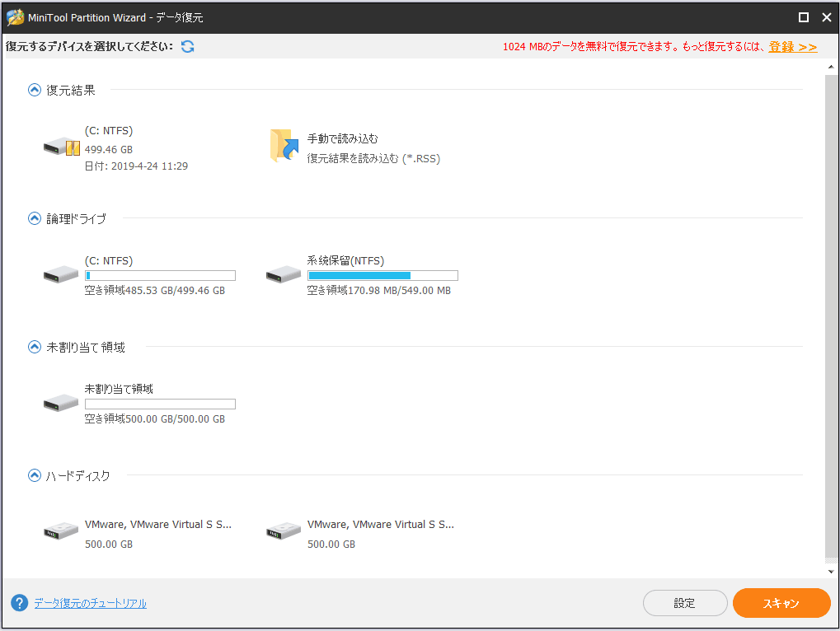The height and width of the screenshot is (631, 840).
Task: Click the 復元結果を読み込む (*.RSS) text
Action: [x=373, y=158]
